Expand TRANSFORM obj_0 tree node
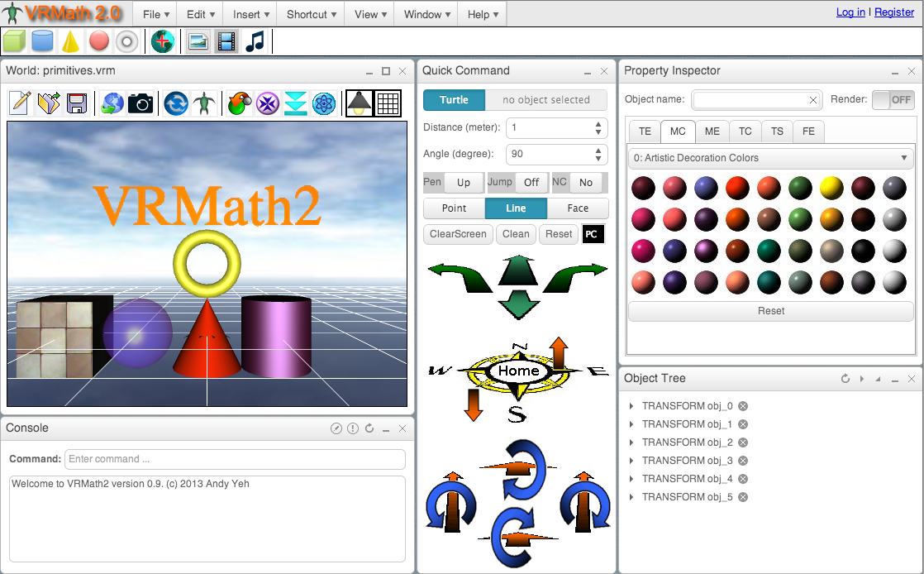The height and width of the screenshot is (574, 924). tap(631, 406)
